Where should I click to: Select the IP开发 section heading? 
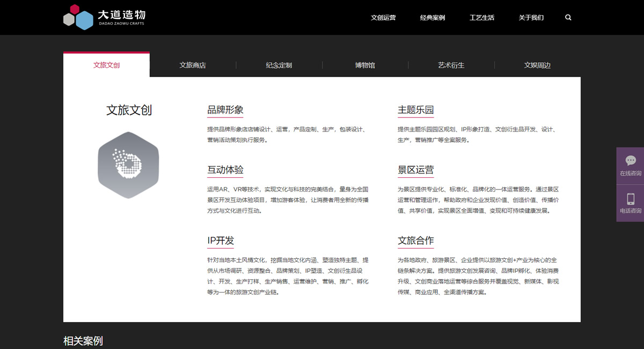tap(221, 241)
